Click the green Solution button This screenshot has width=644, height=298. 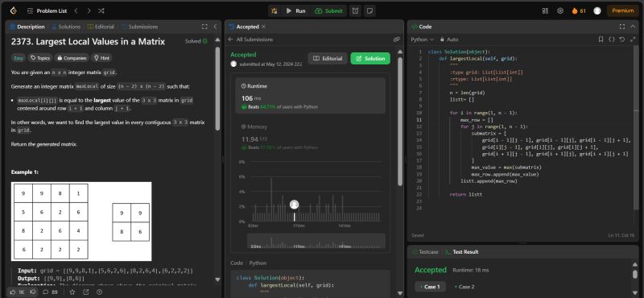click(x=370, y=58)
